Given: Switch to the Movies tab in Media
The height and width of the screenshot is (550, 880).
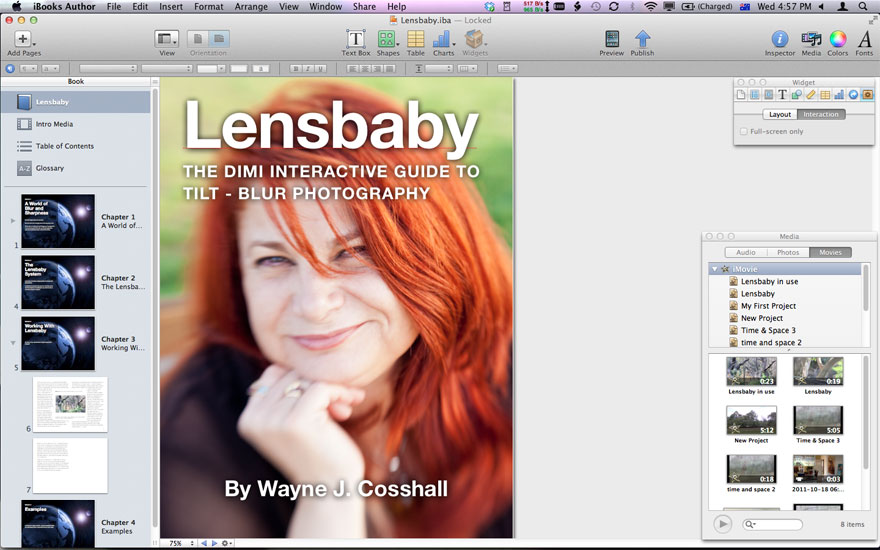Looking at the screenshot, I should pyautogui.click(x=830, y=253).
